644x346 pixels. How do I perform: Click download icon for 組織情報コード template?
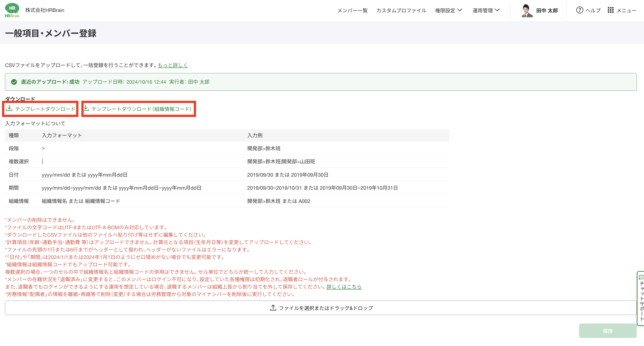pos(86,108)
